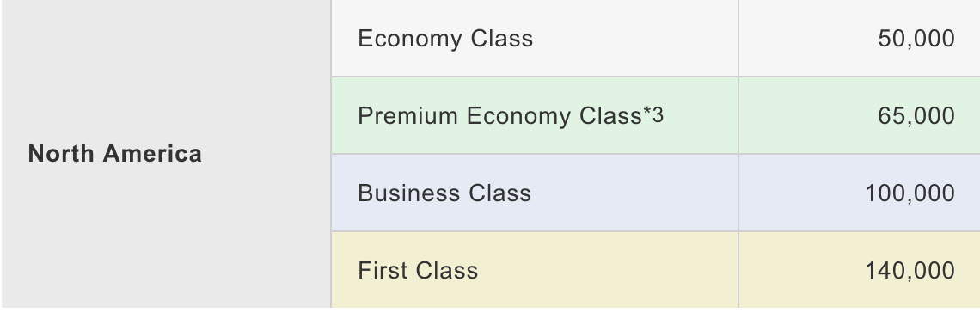Click the 65,000 mileage value
980x313 pixels.
916,116
